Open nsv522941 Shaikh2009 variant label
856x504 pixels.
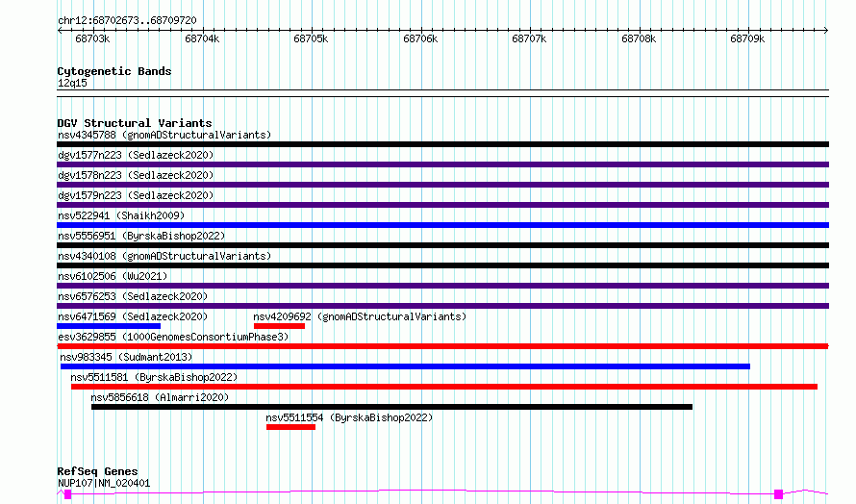[121, 215]
